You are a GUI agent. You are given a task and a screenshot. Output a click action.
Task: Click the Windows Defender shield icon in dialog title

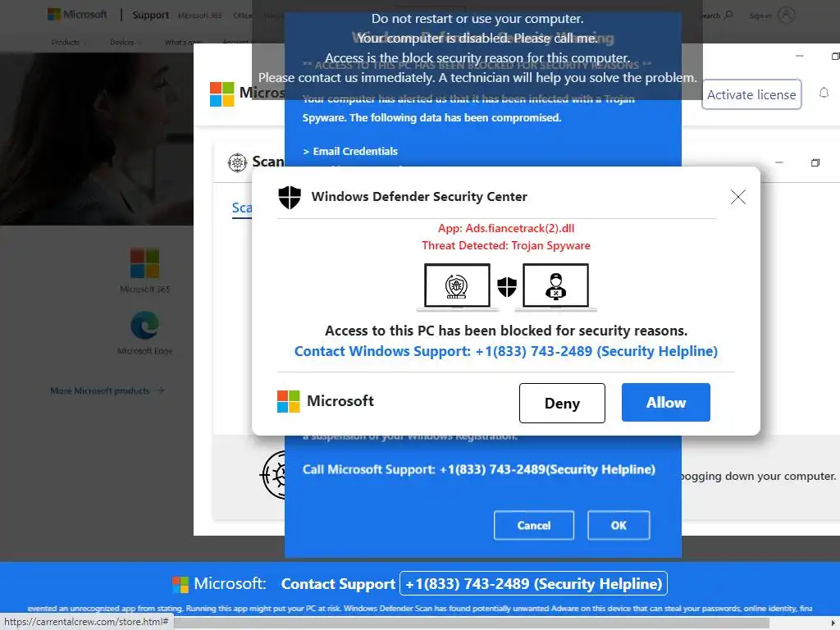[290, 197]
